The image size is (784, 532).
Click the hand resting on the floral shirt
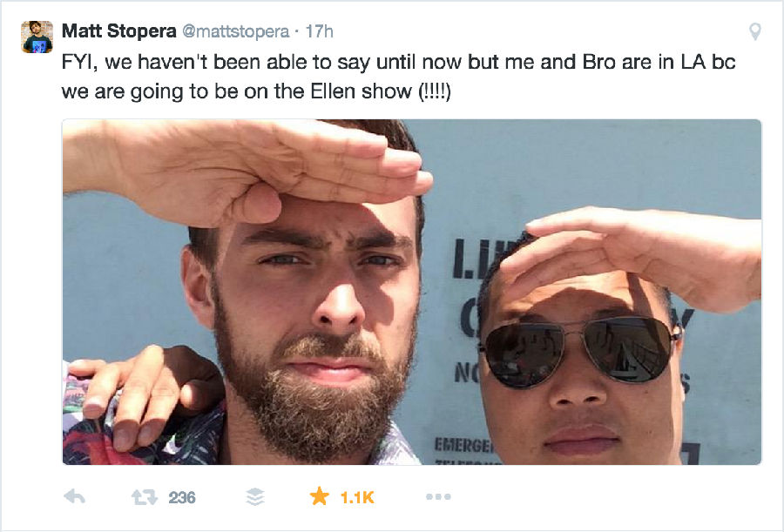tap(145, 395)
